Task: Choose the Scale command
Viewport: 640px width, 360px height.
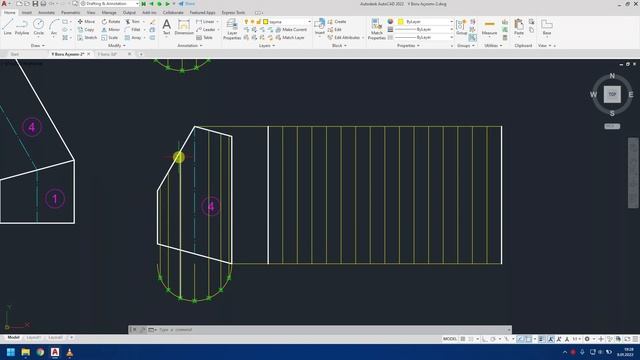Action: pos(110,38)
